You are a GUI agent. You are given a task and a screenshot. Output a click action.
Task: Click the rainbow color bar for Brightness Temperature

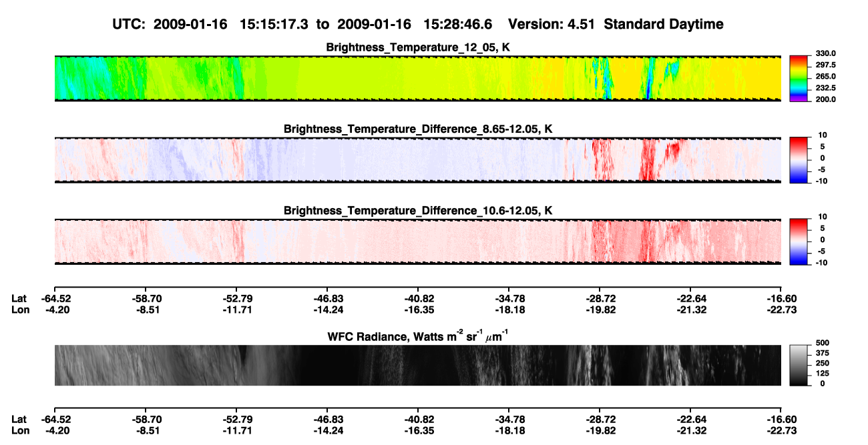799,77
